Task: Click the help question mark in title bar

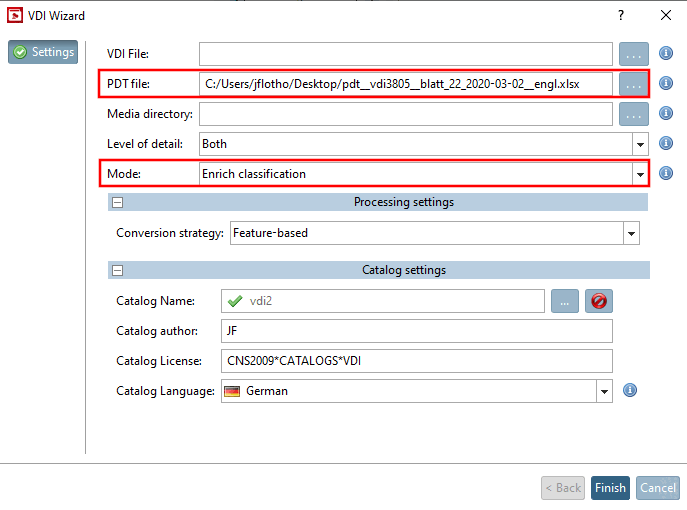Action: tap(621, 15)
